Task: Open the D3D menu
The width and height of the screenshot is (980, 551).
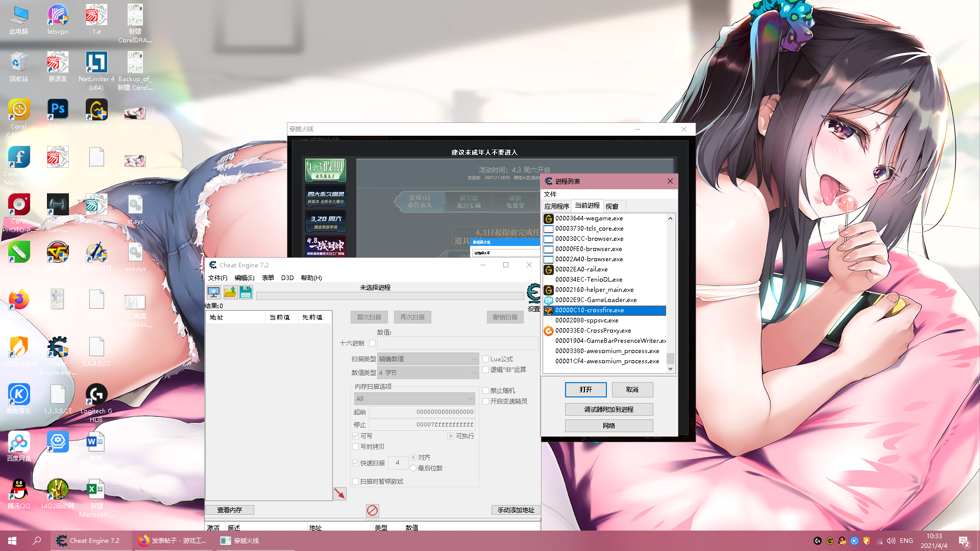Action: (x=287, y=278)
